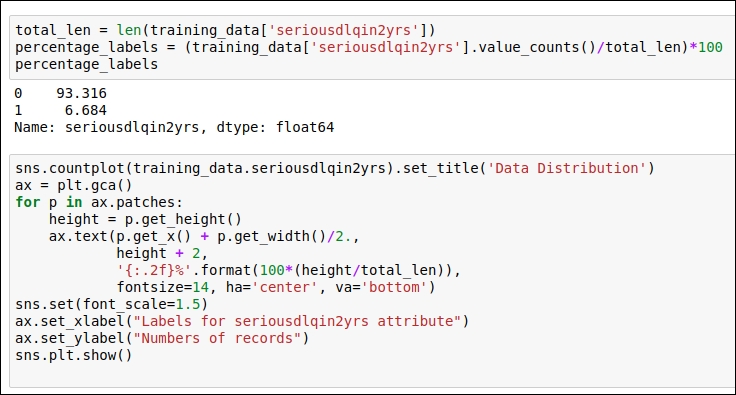736x395 pixels.
Task: Click the dtype float64 output line
Action: click(x=174, y=127)
